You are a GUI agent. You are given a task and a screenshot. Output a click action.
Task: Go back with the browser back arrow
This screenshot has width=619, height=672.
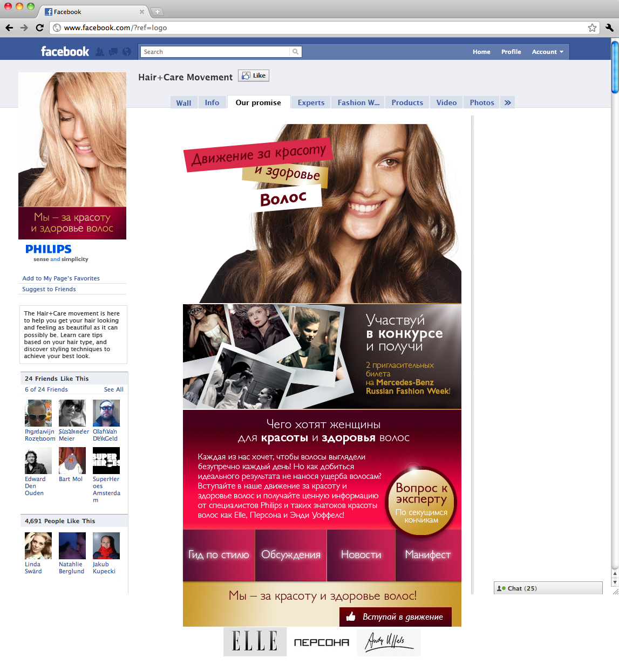(9, 28)
